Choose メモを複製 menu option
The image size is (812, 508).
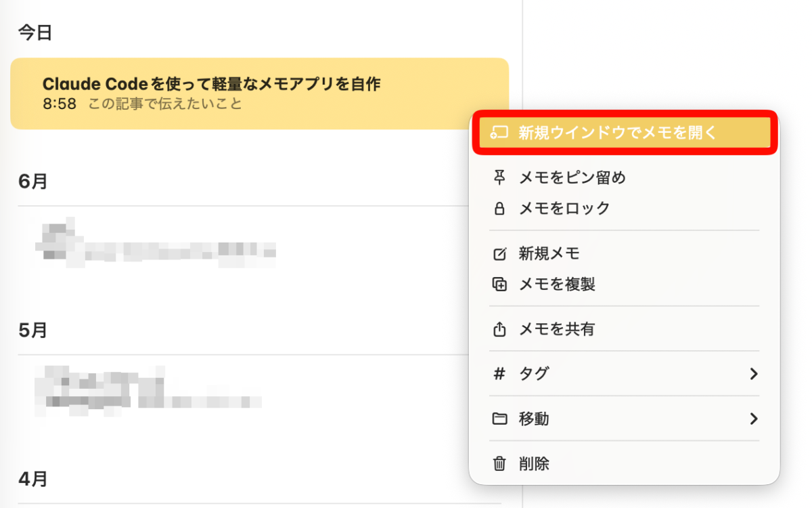point(624,284)
